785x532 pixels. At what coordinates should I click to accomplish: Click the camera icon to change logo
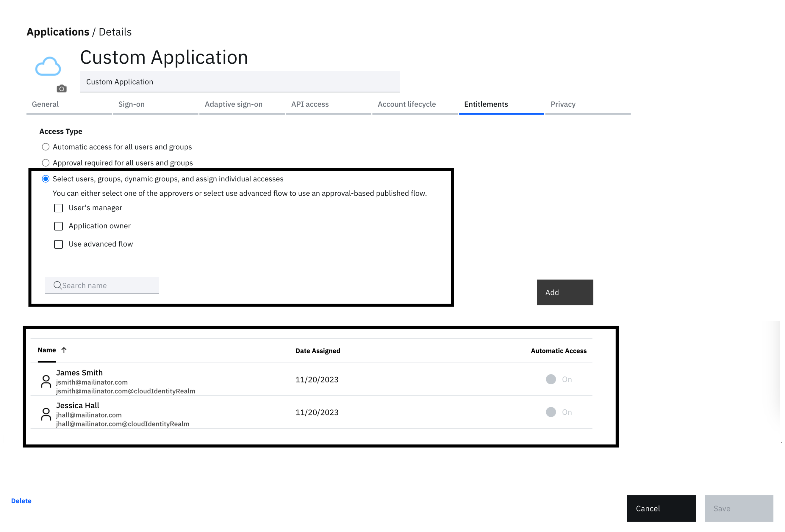[62, 89]
